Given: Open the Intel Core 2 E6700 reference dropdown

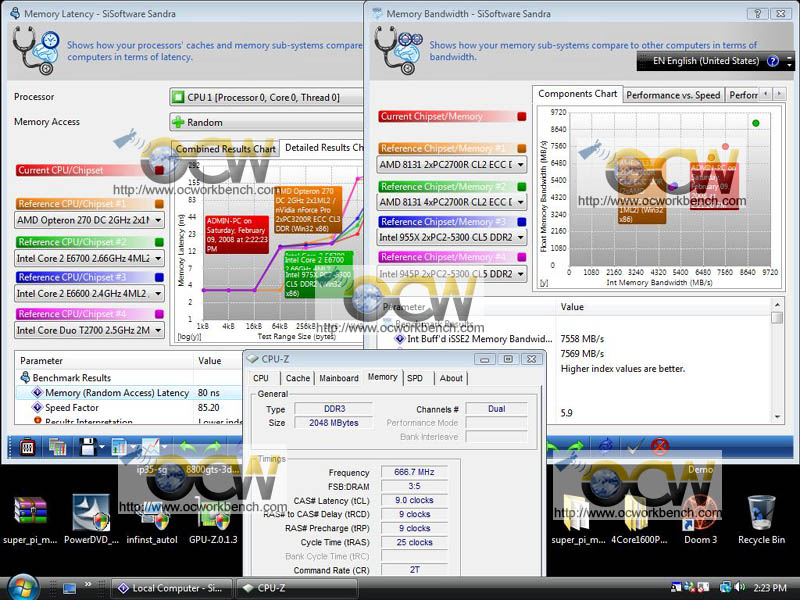Looking at the screenshot, I should tap(89, 258).
